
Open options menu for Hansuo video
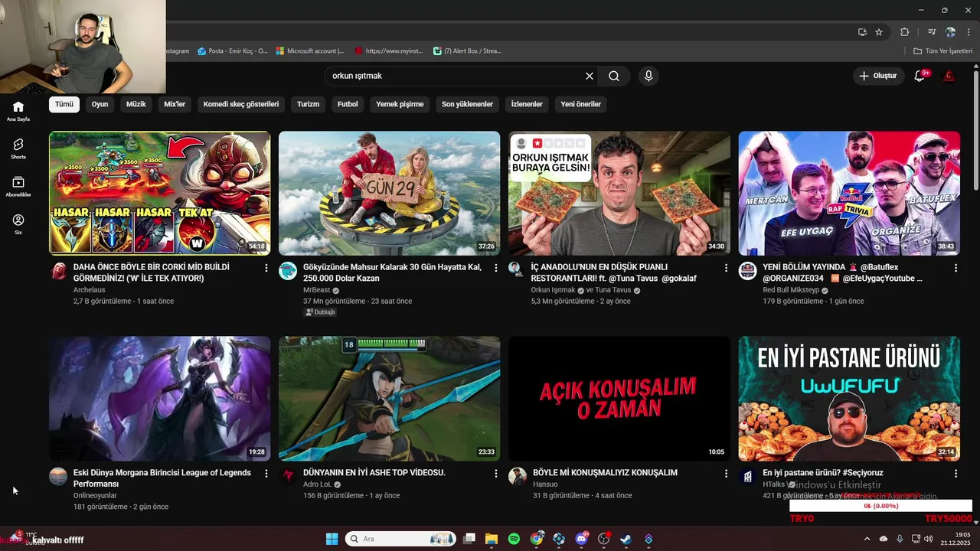pos(726,474)
